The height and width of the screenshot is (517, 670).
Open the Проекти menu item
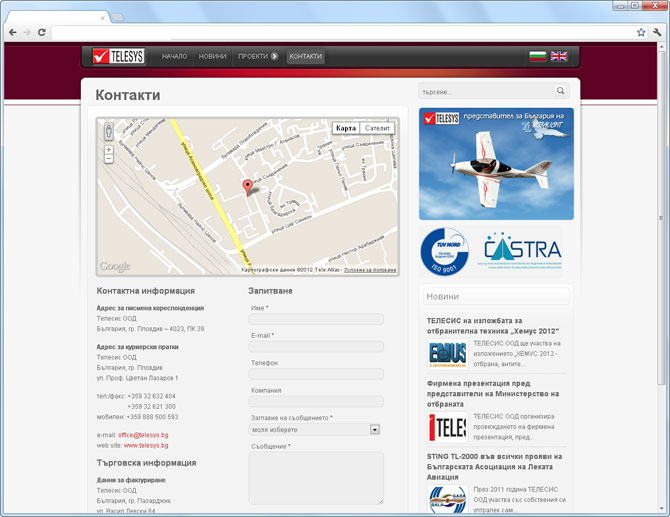point(253,56)
